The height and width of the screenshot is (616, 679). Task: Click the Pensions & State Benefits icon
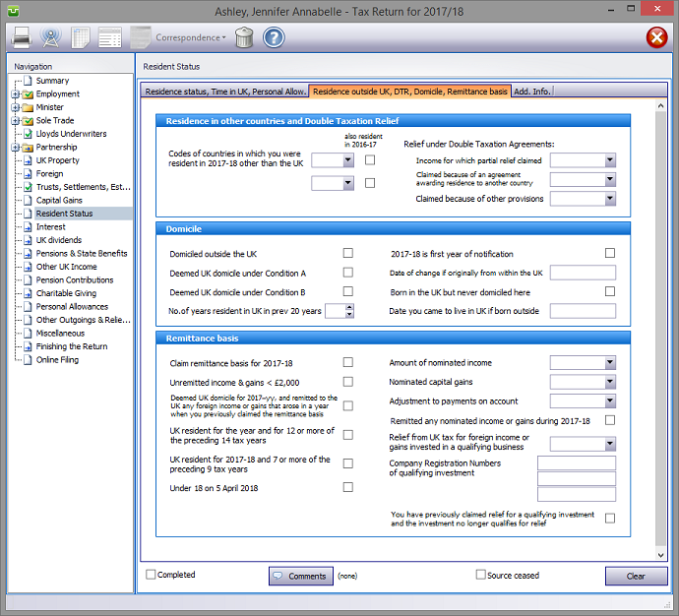(x=28, y=254)
